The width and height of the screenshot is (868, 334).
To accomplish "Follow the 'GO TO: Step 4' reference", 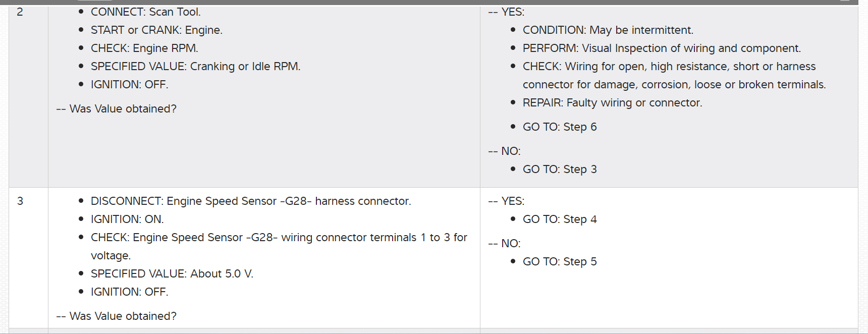I will click(559, 219).
